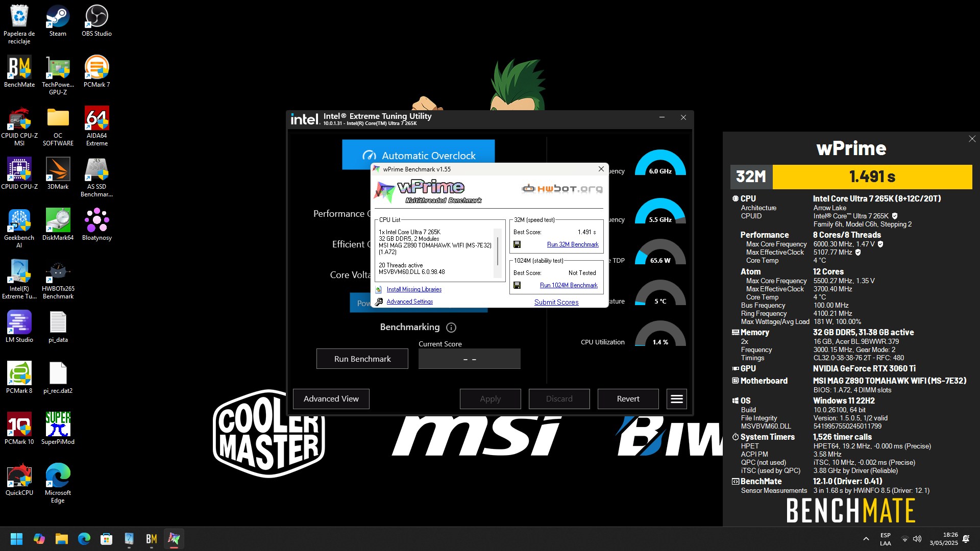Click the Revert button in XTU
The height and width of the screenshot is (551, 980).
[x=628, y=399]
